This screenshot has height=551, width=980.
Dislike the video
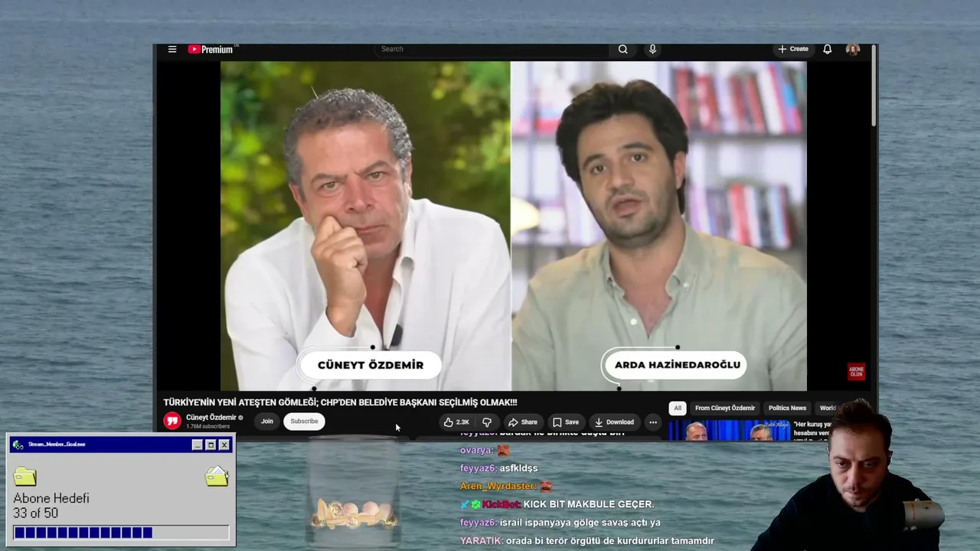tap(487, 422)
